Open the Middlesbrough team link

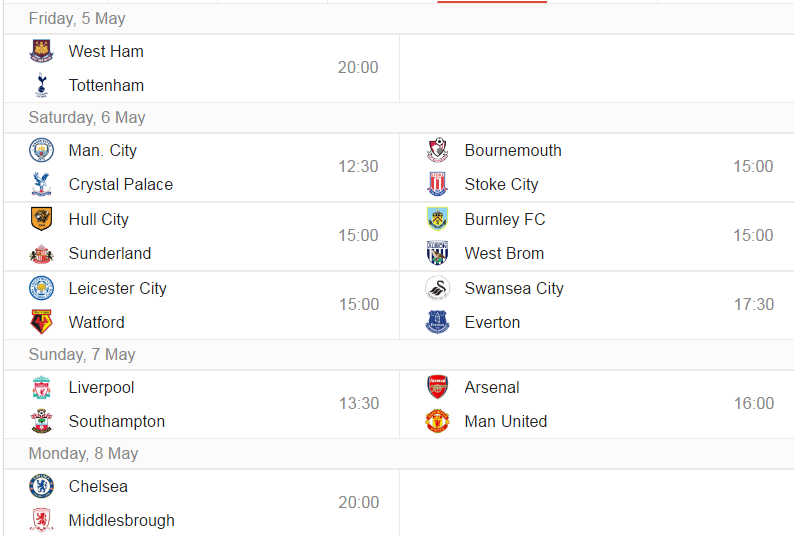click(122, 520)
